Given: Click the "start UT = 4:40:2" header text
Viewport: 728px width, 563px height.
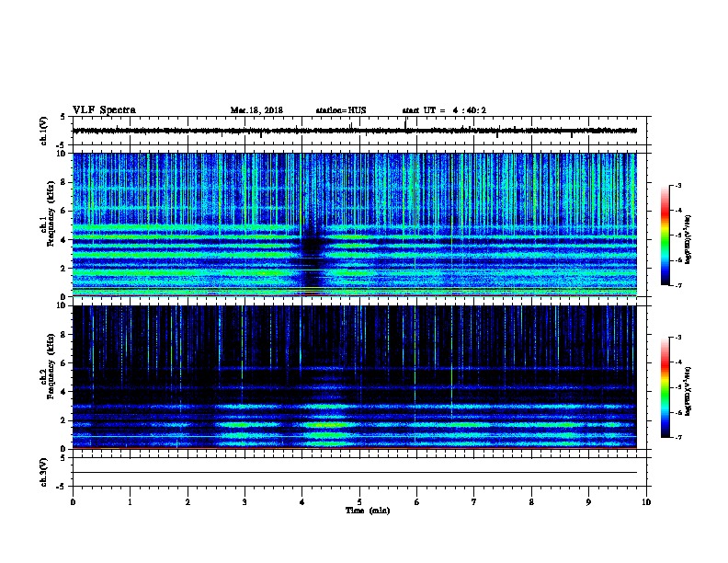Looking at the screenshot, I should coord(444,110).
